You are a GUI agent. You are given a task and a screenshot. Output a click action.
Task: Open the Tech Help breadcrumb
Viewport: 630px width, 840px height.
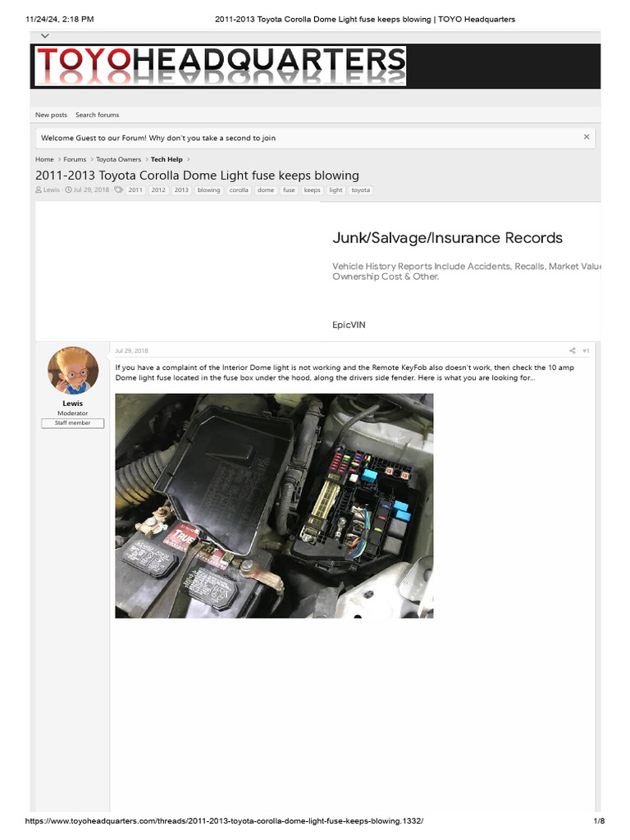167,159
